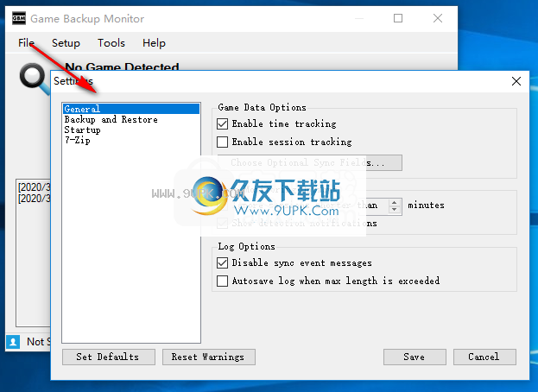Open the Tools menu
Image resolution: width=538 pixels, height=392 pixels.
click(x=111, y=43)
